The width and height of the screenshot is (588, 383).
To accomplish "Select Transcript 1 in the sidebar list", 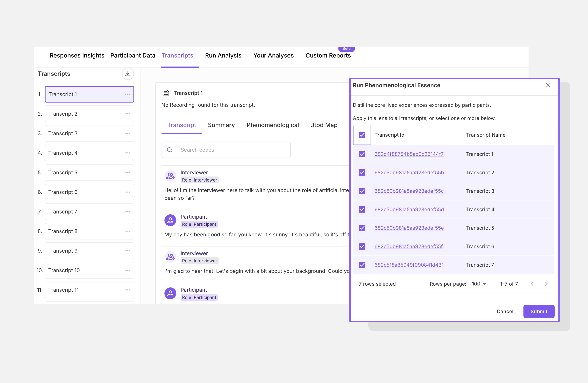I will coord(89,94).
